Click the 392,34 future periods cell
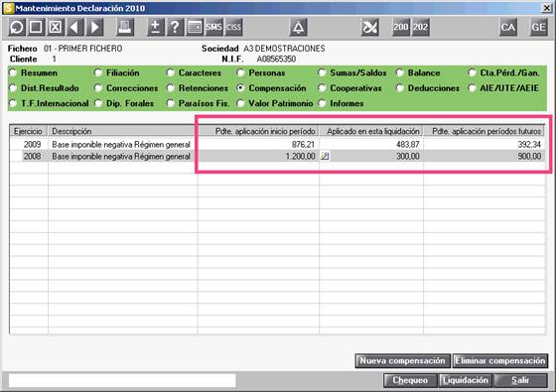The height and width of the screenshot is (392, 556). (485, 144)
